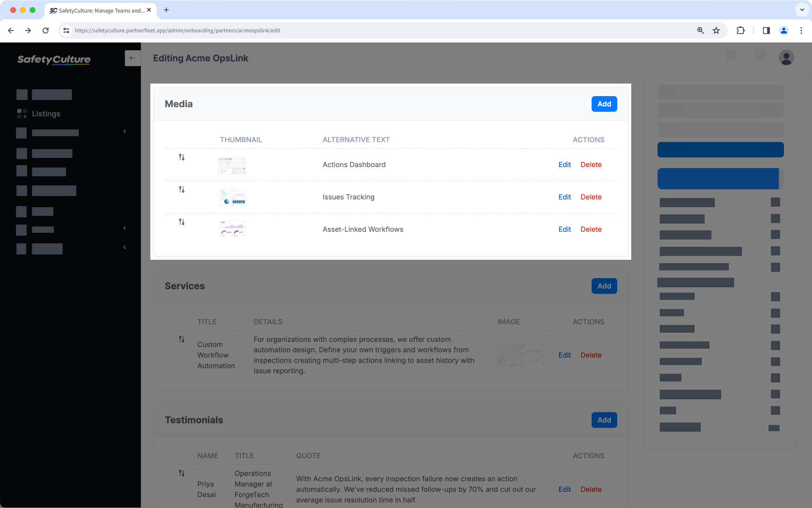Edit the Custom Workflow Automation service
This screenshot has width=812, height=508.
(x=565, y=355)
